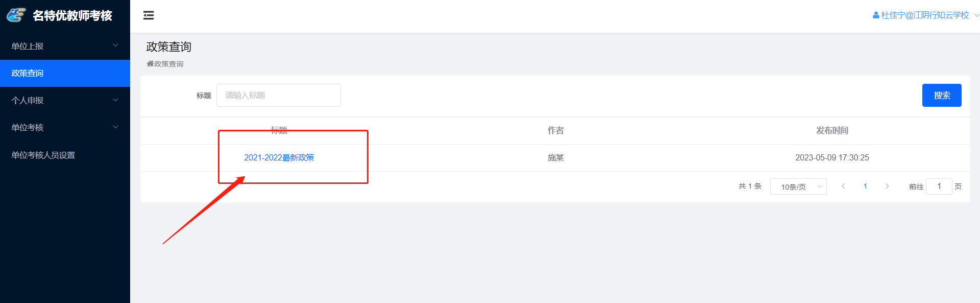Click the user avatar icon
980x303 pixels.
pyautogui.click(x=876, y=15)
